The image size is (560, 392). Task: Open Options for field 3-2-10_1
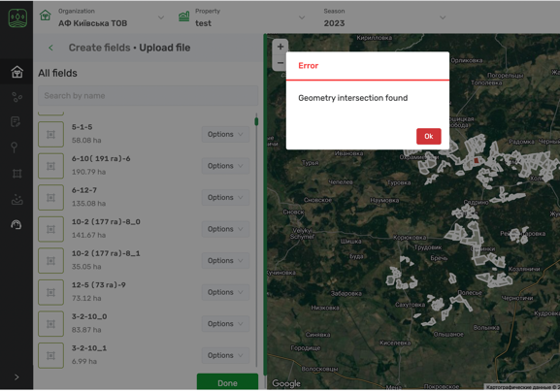(225, 355)
